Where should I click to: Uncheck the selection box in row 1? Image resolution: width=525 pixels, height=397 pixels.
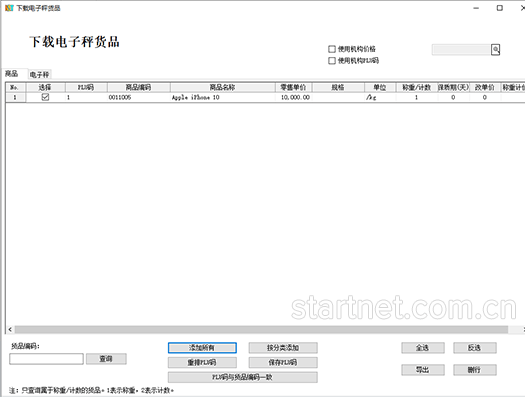coord(45,97)
